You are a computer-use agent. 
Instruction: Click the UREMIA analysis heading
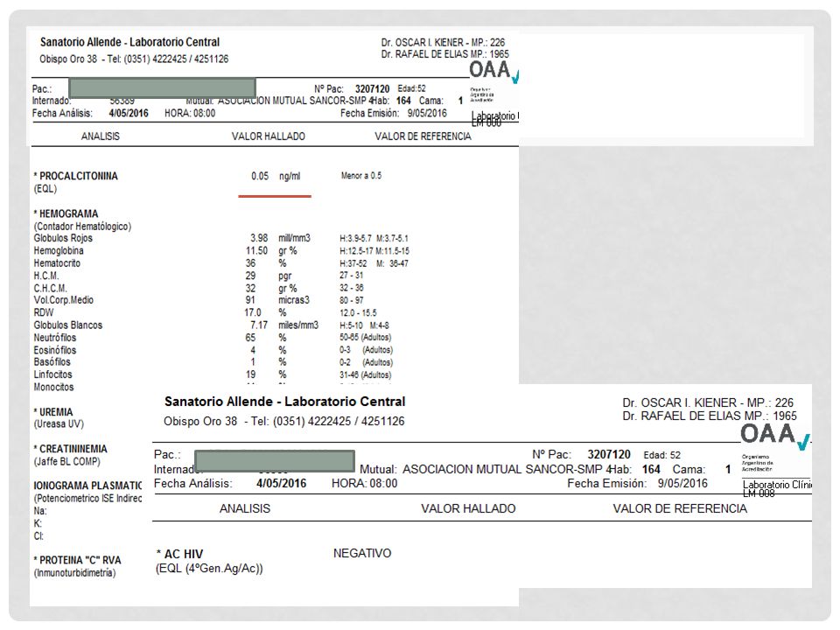pos(53,412)
